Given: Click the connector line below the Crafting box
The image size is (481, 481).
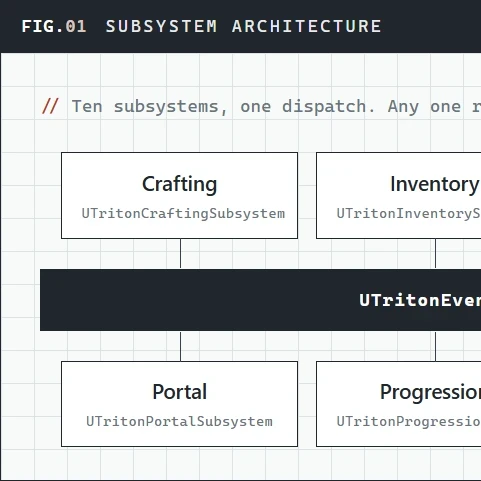Looking at the screenshot, I should [180, 254].
